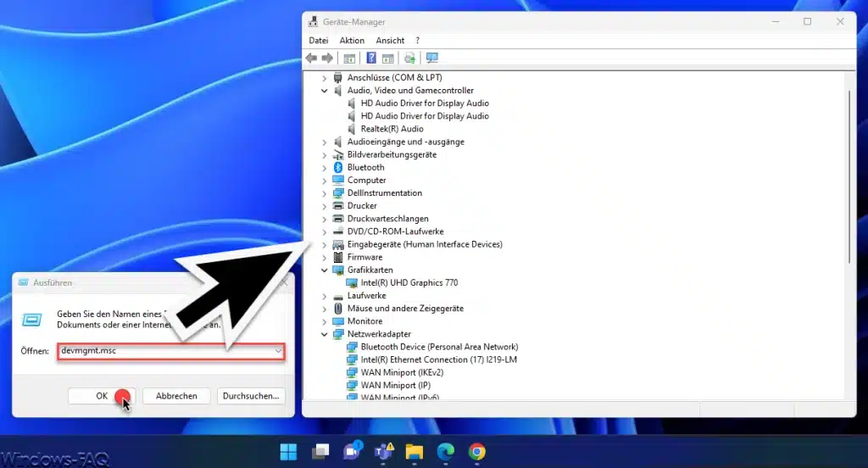This screenshot has width=868, height=468.
Task: Select the WAN Miniport (IP) entry
Action: (x=395, y=385)
